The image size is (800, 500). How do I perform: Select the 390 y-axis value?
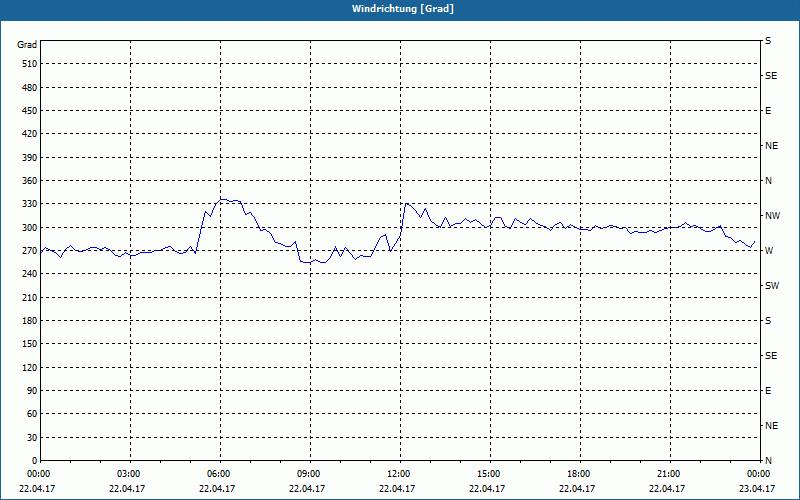click(x=29, y=158)
